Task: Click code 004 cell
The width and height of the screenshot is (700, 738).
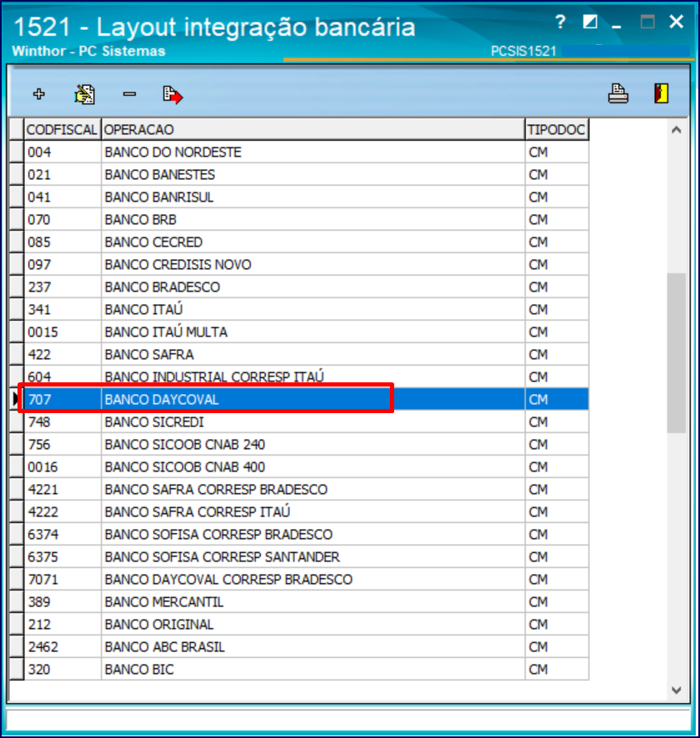Action: (62, 152)
